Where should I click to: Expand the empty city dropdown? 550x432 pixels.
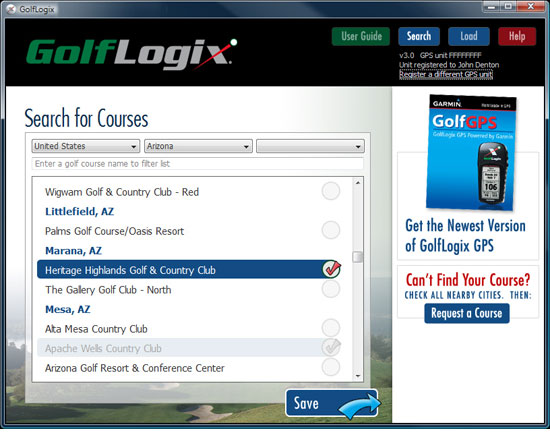tap(310, 146)
